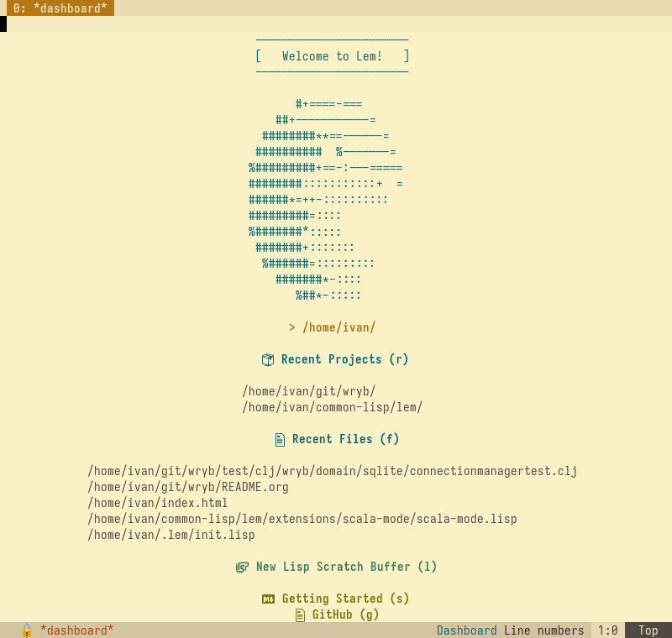Click the icon beside New Lisp Scratch Buffer
The height and width of the screenshot is (638, 672).
click(243, 567)
